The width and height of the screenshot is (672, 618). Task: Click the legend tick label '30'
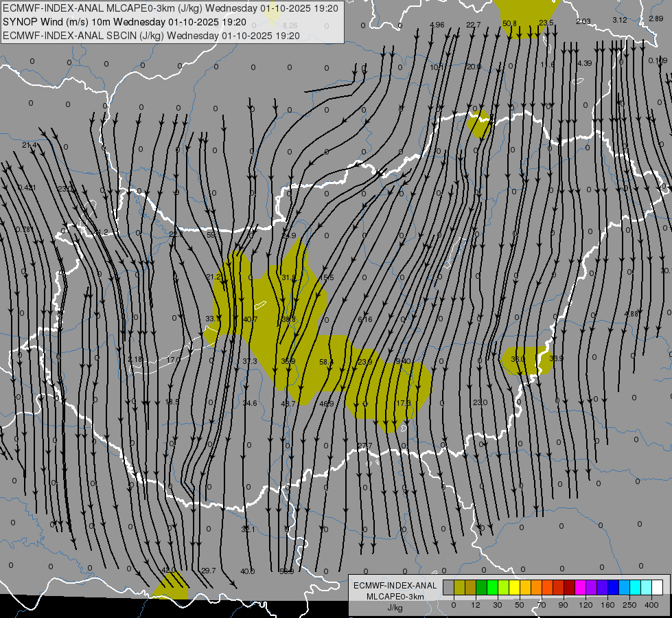tap(497, 605)
